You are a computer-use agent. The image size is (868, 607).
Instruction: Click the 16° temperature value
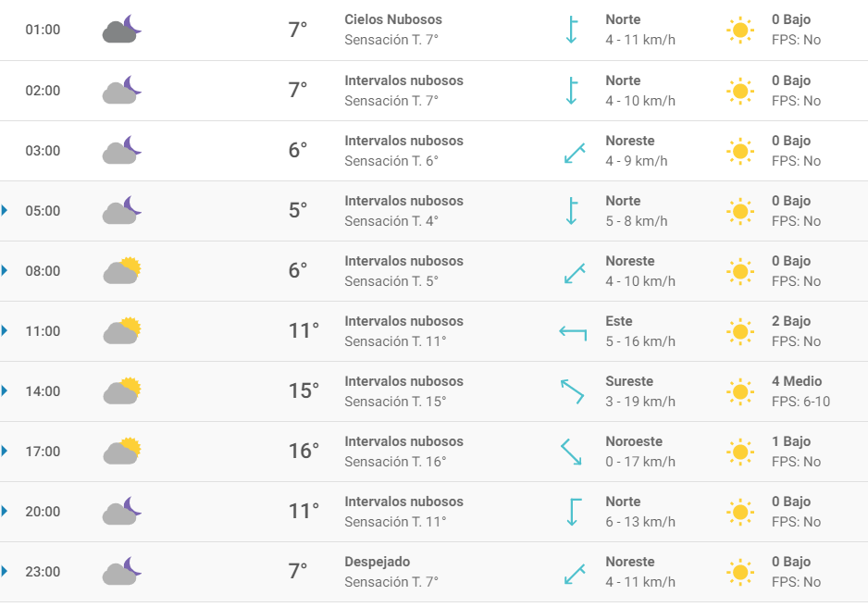(x=304, y=451)
